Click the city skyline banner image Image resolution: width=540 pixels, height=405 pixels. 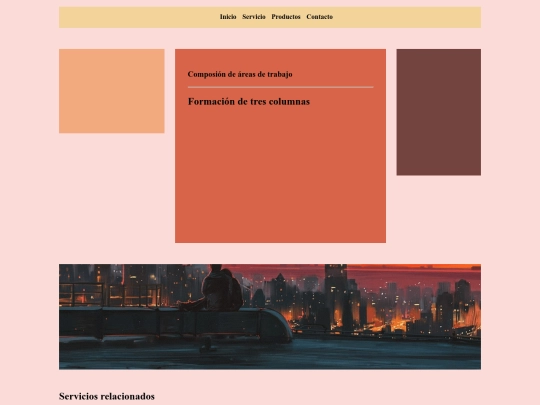coord(270,317)
